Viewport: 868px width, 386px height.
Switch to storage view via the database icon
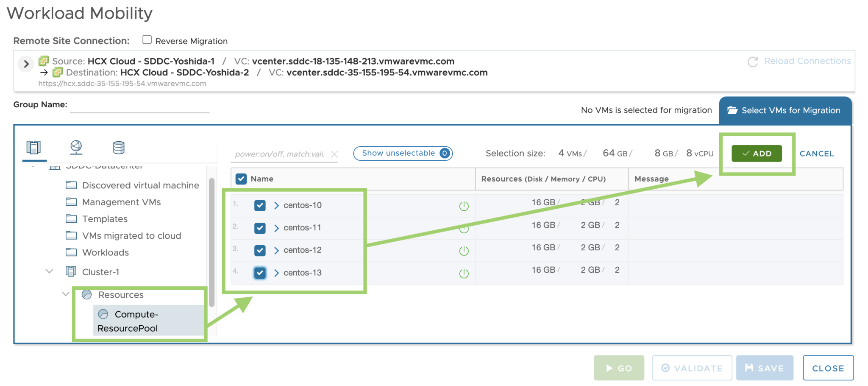(x=119, y=146)
